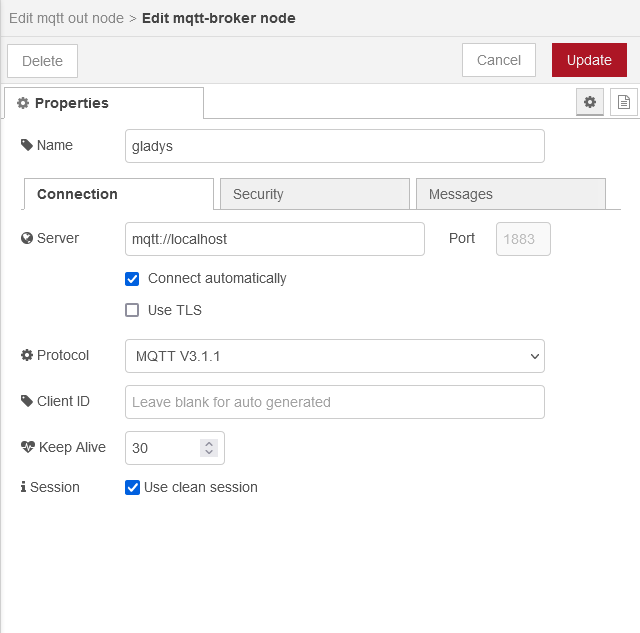Focus the Name field containing gladys
This screenshot has height=633, width=640.
(335, 146)
